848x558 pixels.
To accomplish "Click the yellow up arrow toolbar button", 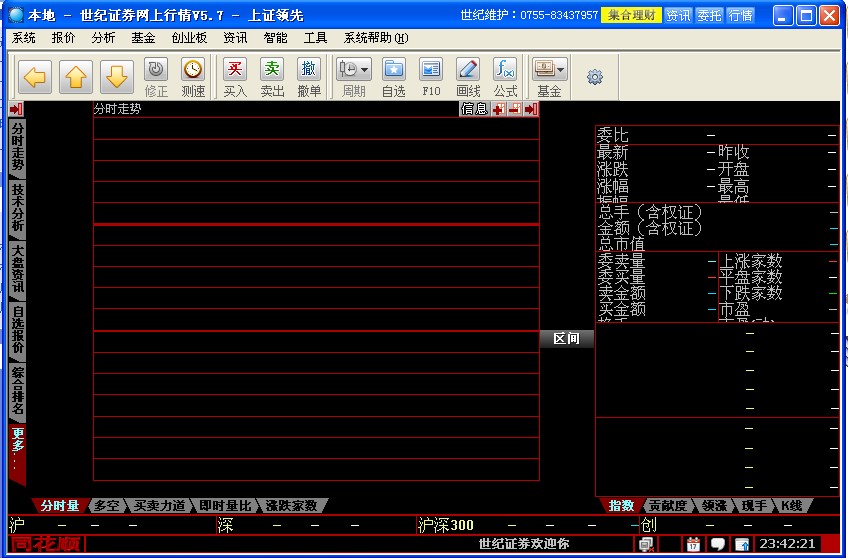I will pyautogui.click(x=77, y=76).
